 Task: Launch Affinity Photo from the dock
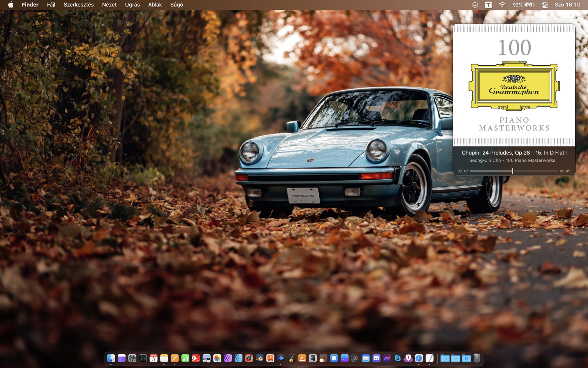point(228,358)
